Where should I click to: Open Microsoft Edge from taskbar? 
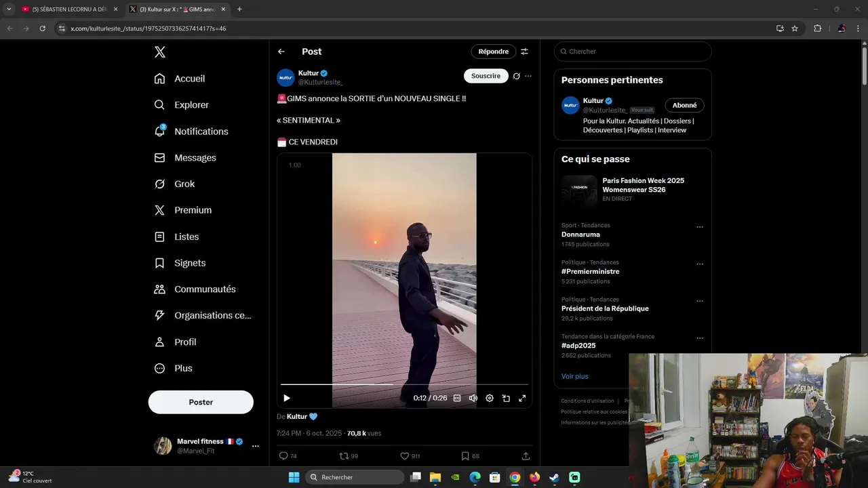pos(475,477)
